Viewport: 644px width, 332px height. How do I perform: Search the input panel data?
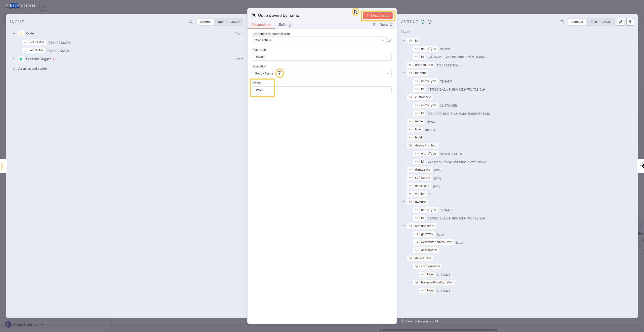click(191, 22)
